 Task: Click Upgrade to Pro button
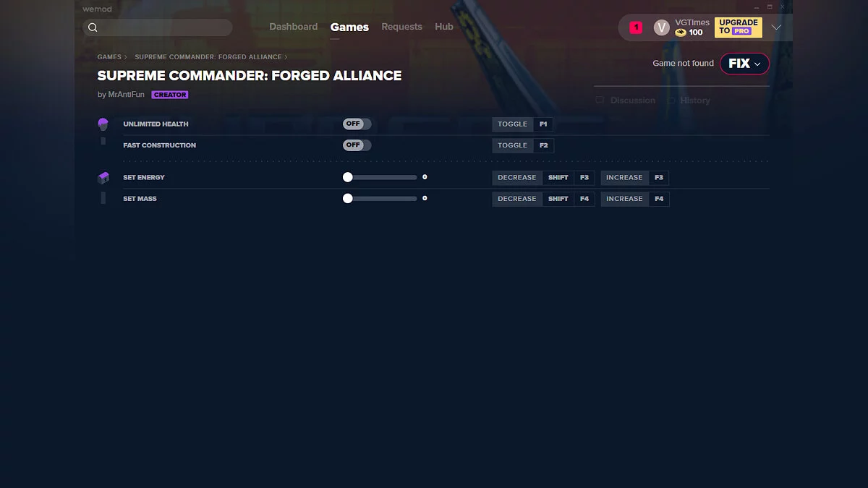(x=739, y=27)
